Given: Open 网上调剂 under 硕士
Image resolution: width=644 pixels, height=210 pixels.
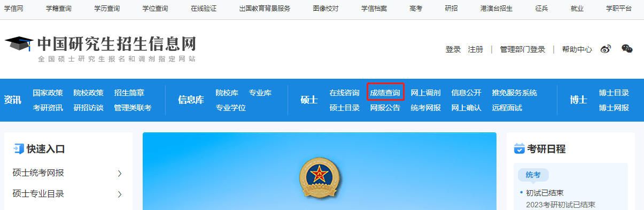Looking at the screenshot, I should 426,93.
